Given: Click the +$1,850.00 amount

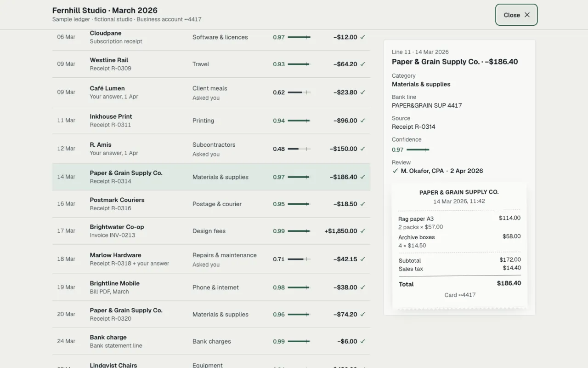Looking at the screenshot, I should pos(340,231).
